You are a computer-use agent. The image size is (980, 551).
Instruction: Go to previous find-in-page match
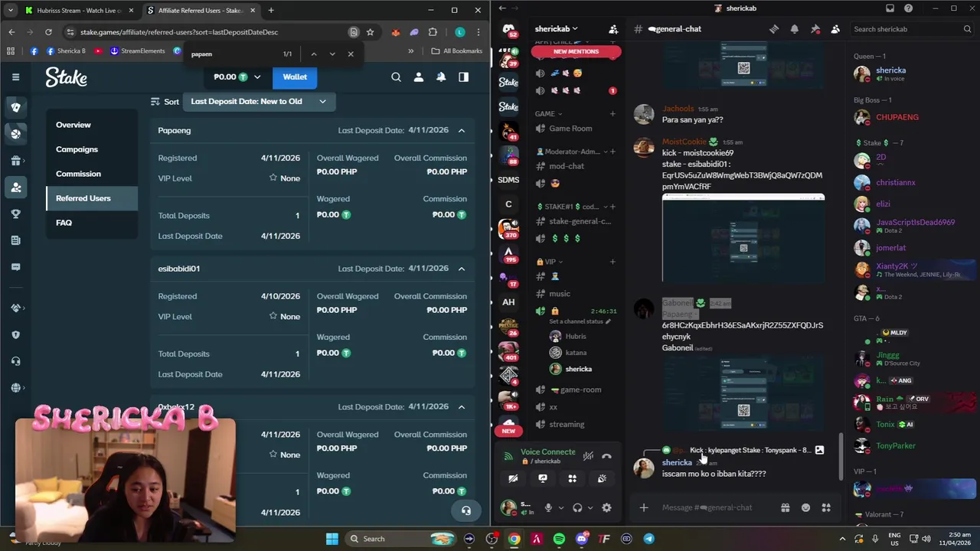point(314,54)
